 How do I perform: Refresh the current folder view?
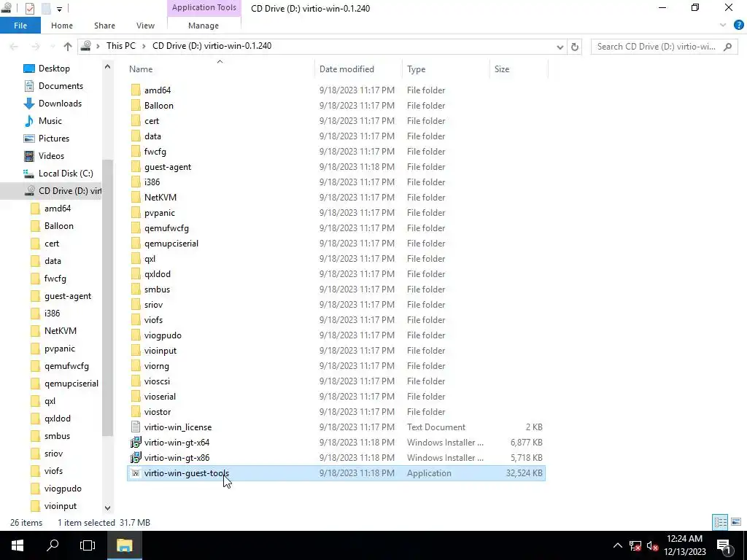coord(575,46)
